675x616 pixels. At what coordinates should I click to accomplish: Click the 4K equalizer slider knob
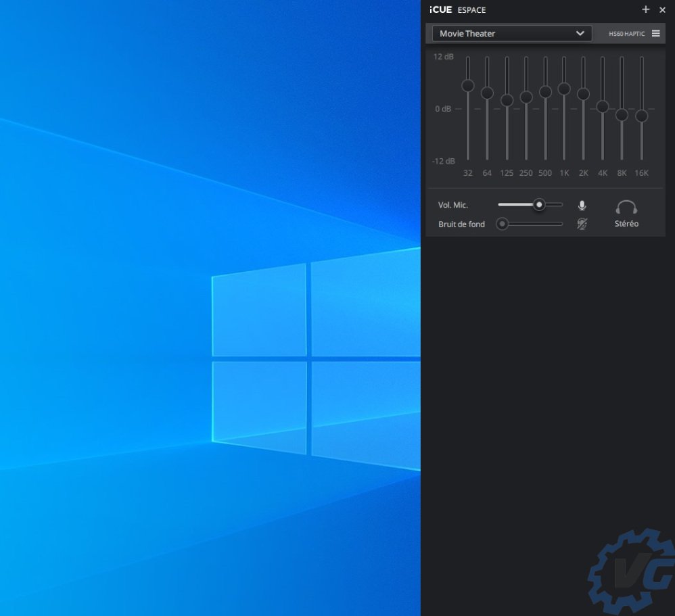tap(603, 107)
